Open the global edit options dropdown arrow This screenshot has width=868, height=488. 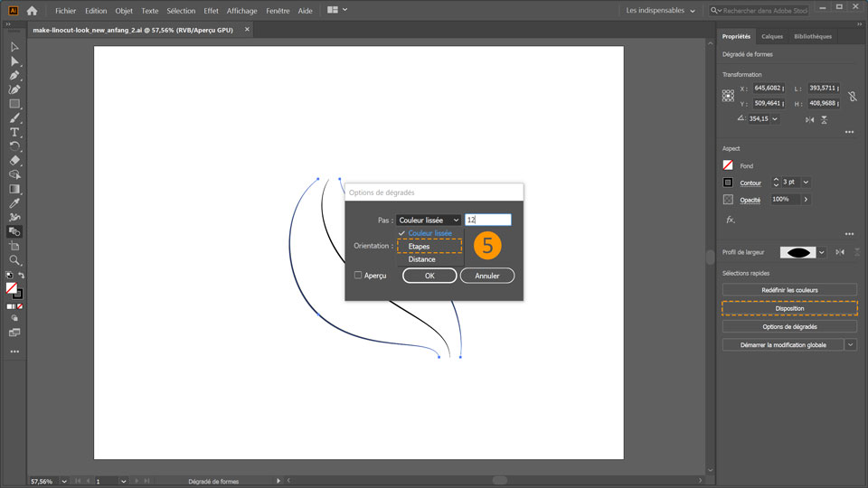tap(851, 344)
